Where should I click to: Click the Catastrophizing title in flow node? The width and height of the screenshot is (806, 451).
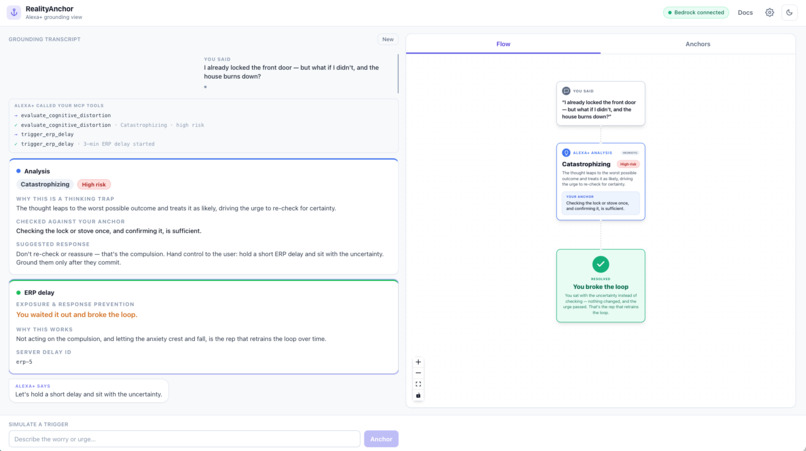click(586, 164)
